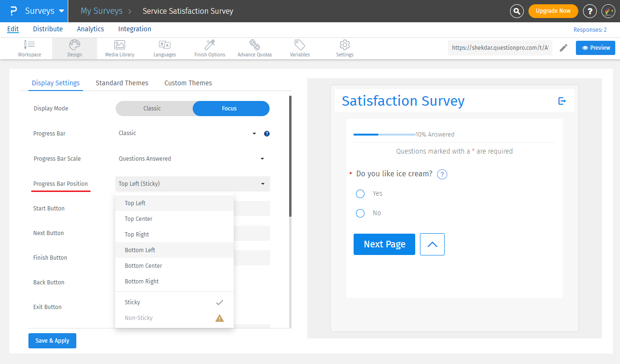Screen dimensions: 620x364
Task: Open the Progress Bar Scale dropdown
Action: [x=192, y=158]
